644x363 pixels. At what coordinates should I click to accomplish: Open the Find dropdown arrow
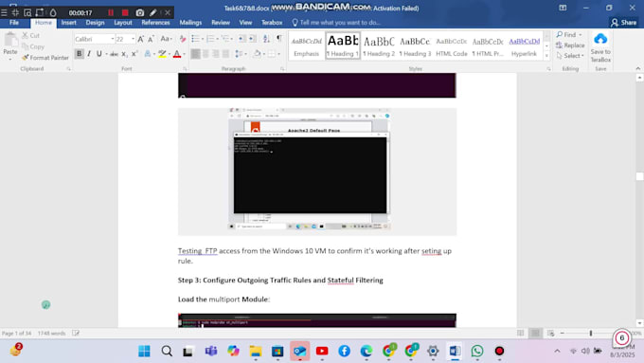coord(581,35)
